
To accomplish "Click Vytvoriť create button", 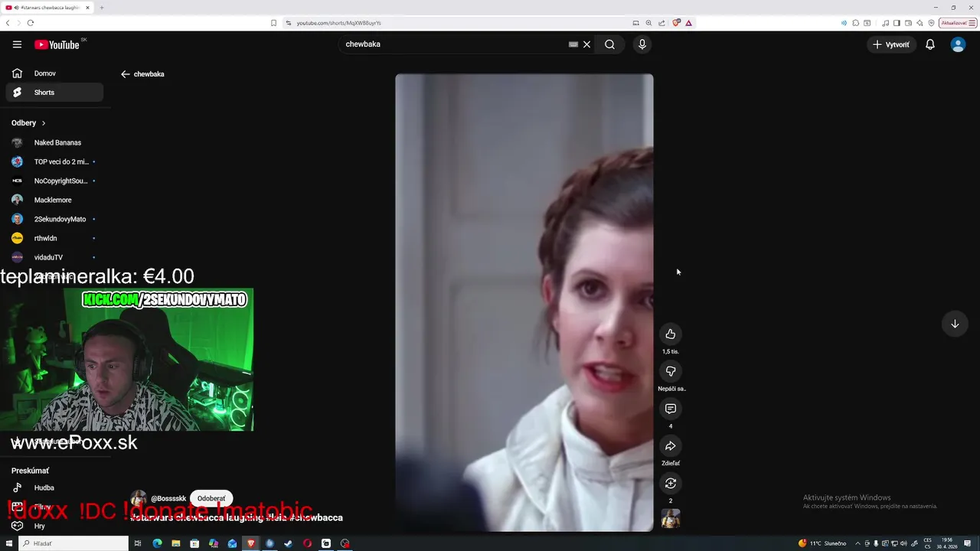I will click(891, 44).
